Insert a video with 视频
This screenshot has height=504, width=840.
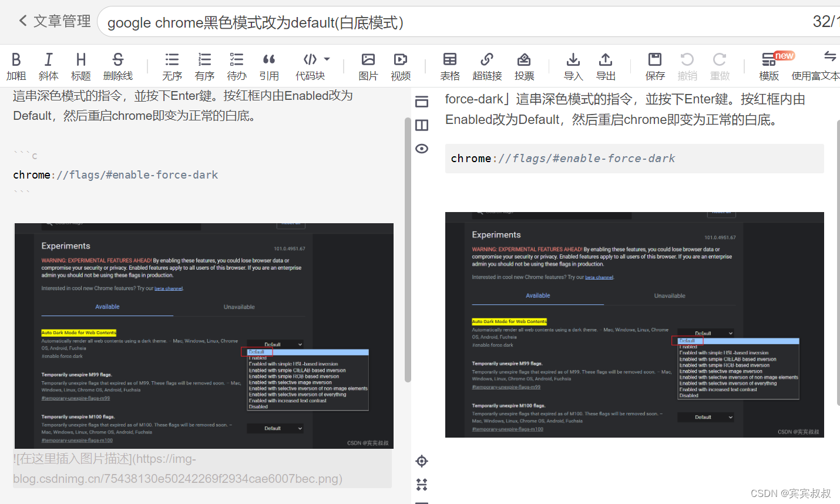pyautogui.click(x=401, y=66)
